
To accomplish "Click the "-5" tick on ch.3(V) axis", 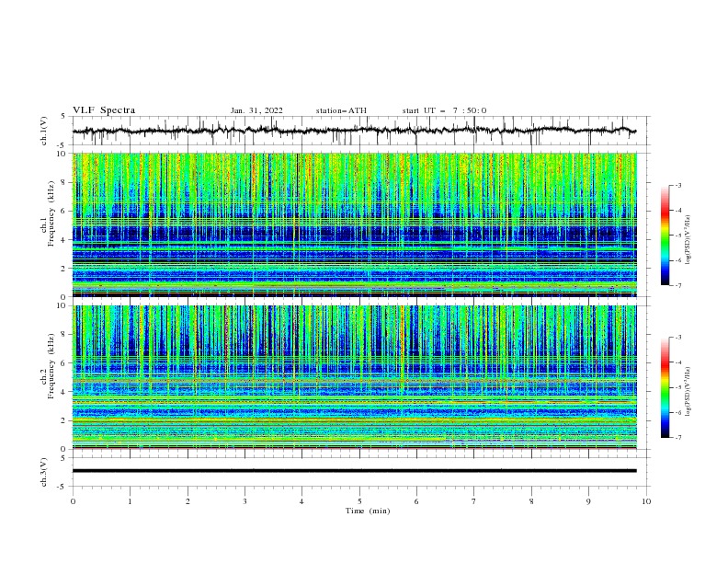I will coord(63,487).
